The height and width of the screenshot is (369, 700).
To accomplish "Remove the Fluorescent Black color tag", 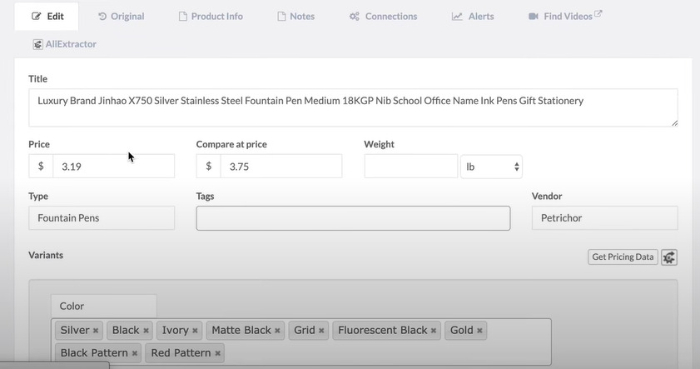I will [x=433, y=331].
